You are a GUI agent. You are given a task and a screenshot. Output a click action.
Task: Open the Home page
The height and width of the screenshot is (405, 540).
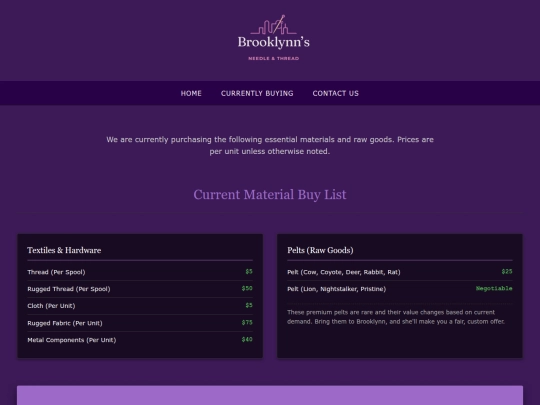point(191,93)
